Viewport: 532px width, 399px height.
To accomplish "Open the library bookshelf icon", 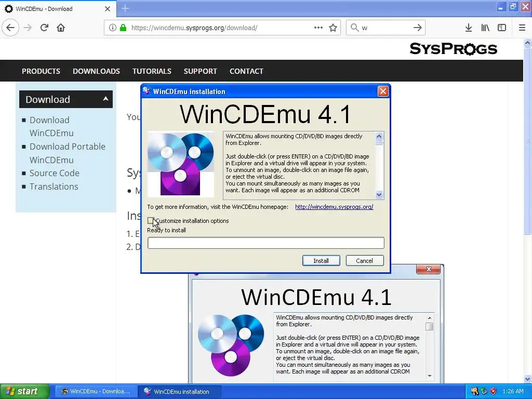I will click(x=485, y=28).
